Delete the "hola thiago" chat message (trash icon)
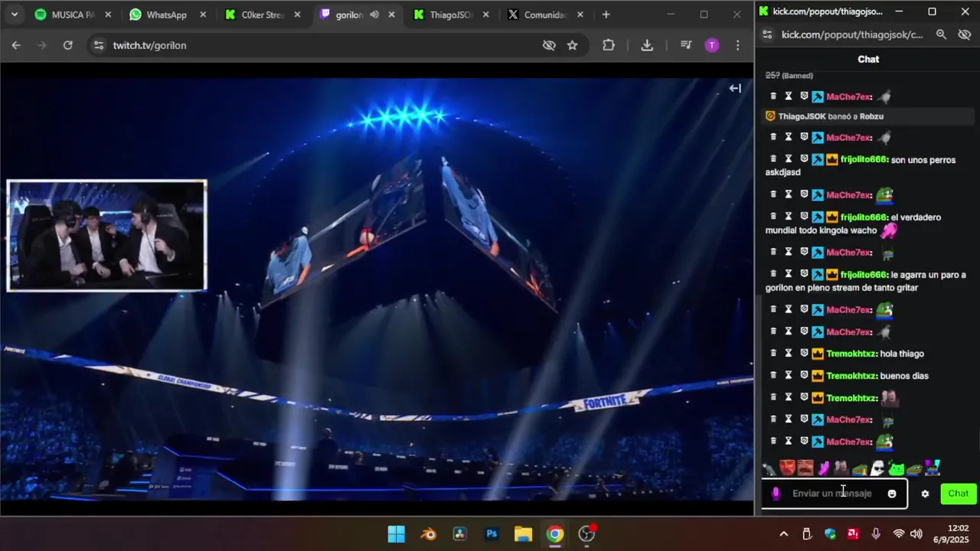 [x=773, y=354]
